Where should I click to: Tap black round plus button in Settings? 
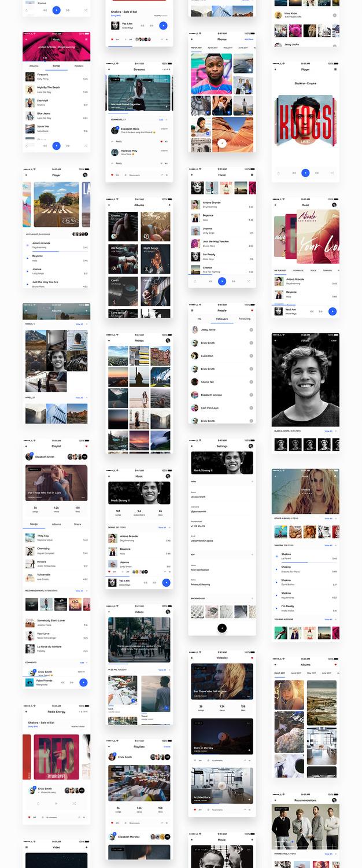pyautogui.click(x=222, y=628)
